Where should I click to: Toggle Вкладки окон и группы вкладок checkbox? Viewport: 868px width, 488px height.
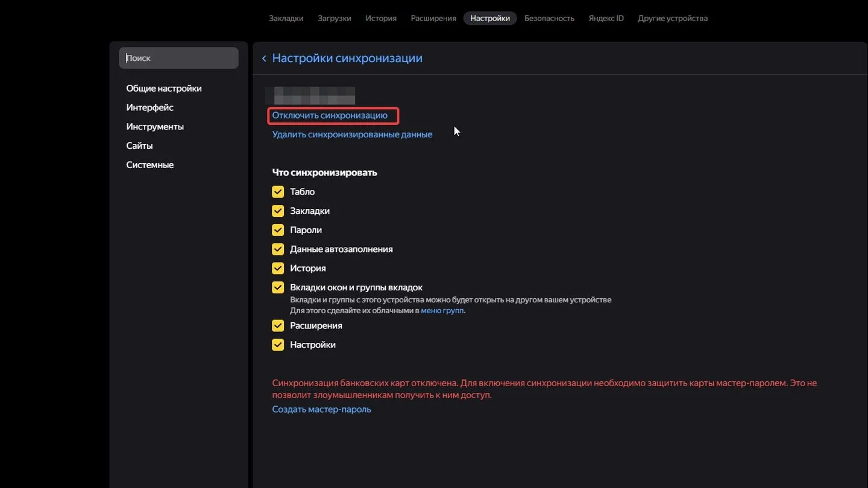[x=278, y=287]
